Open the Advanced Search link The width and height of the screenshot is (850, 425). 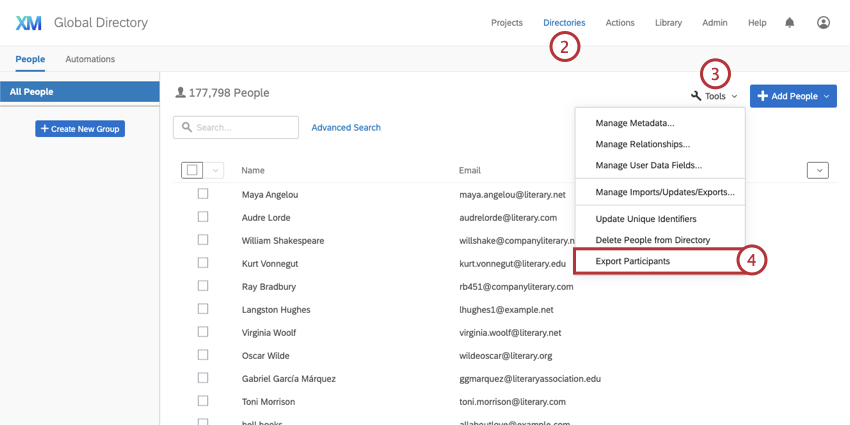click(x=346, y=128)
